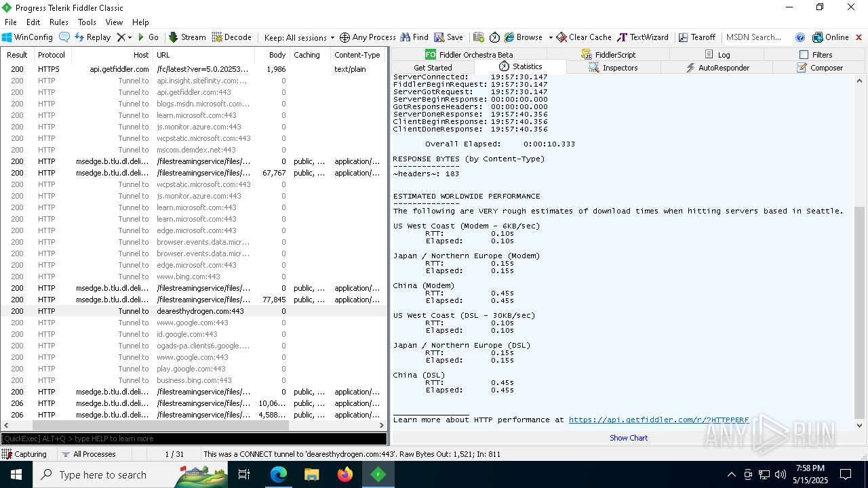Toggle Stream mode in toolbar

[x=187, y=37]
